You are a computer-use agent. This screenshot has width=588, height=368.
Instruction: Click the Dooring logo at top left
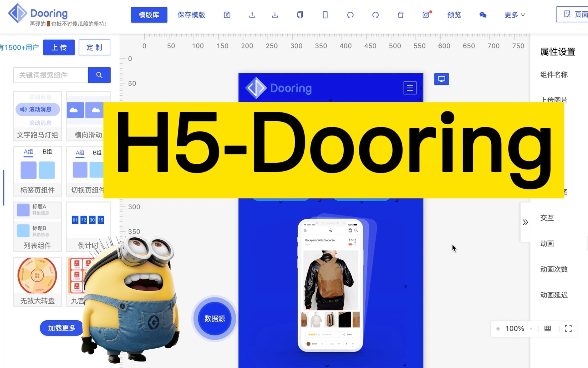coord(37,14)
